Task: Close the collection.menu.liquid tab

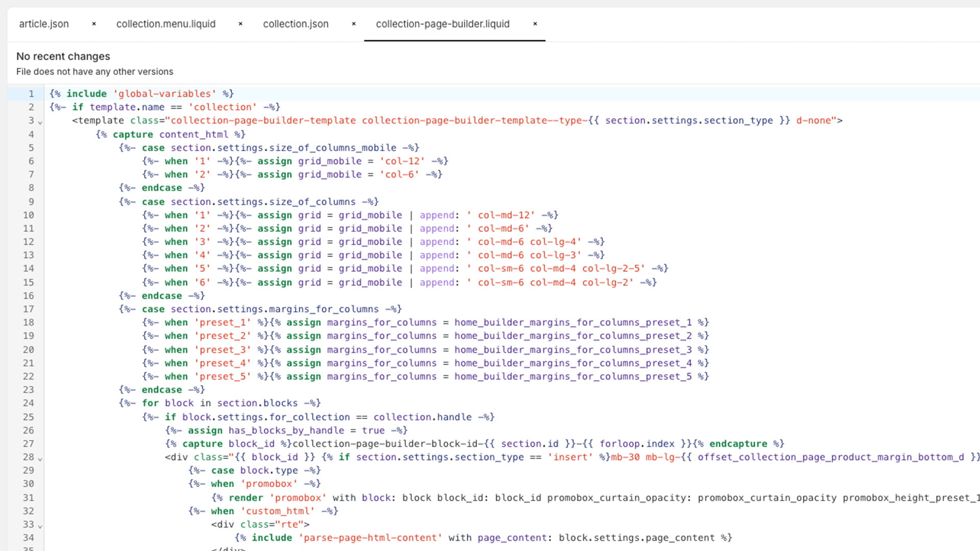Action: coord(240,24)
